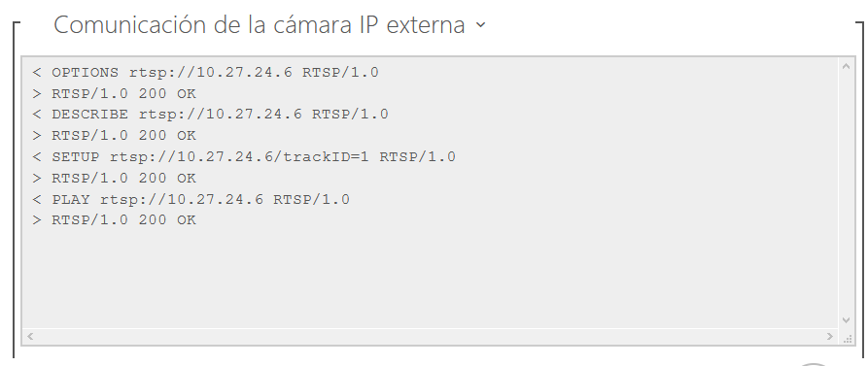Click the 200 OK response line below SETUP
Screen dimensions: 868x366
point(114,178)
